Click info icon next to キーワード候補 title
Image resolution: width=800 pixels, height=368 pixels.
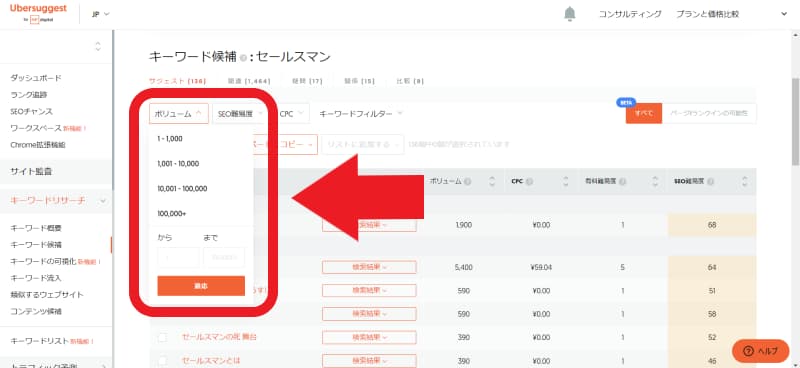pyautogui.click(x=243, y=58)
